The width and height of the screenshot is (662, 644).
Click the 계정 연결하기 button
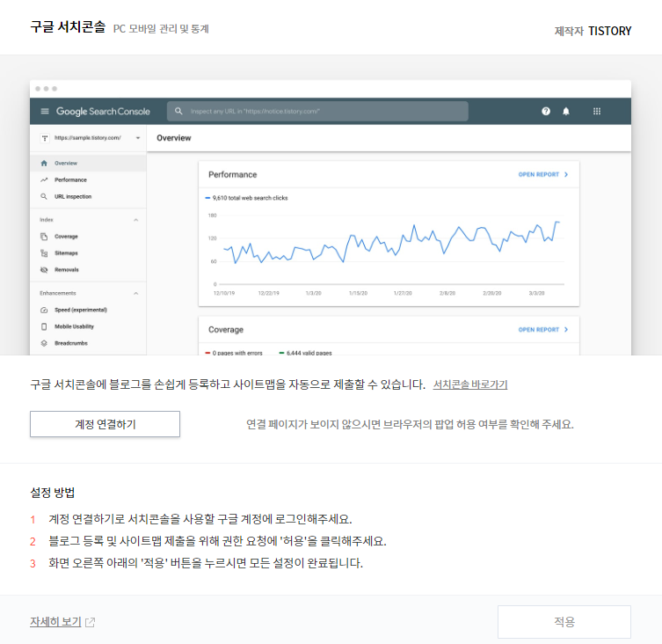(x=105, y=424)
